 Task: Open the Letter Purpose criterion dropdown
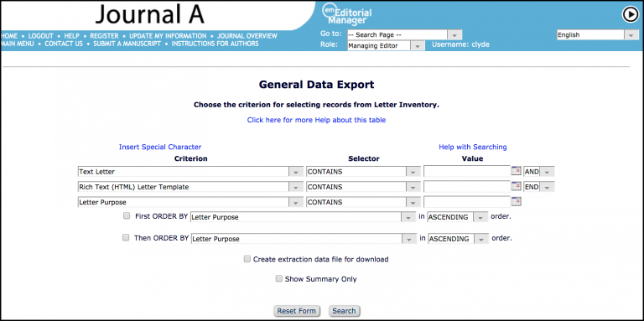[x=190, y=202]
